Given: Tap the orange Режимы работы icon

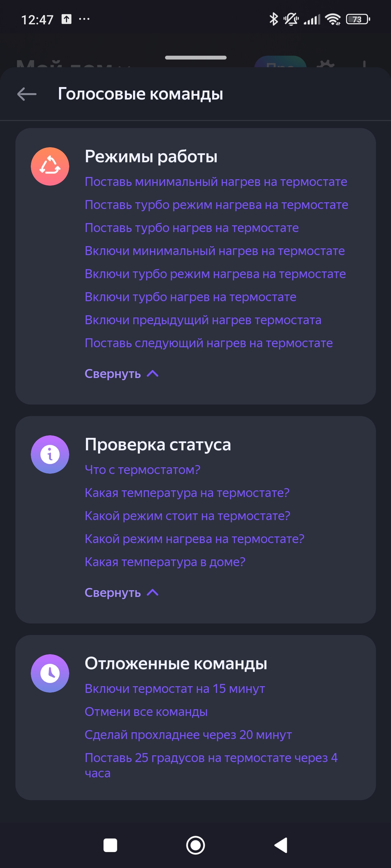Looking at the screenshot, I should click(x=50, y=166).
